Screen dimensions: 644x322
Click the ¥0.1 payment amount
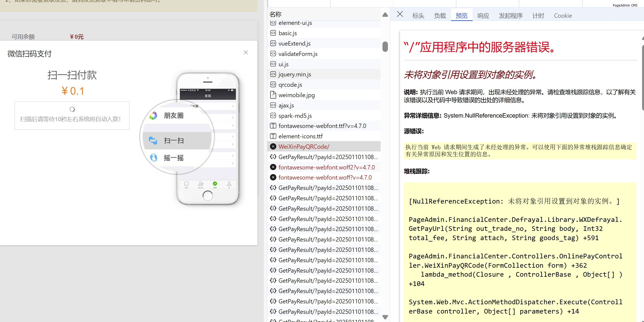point(73,91)
